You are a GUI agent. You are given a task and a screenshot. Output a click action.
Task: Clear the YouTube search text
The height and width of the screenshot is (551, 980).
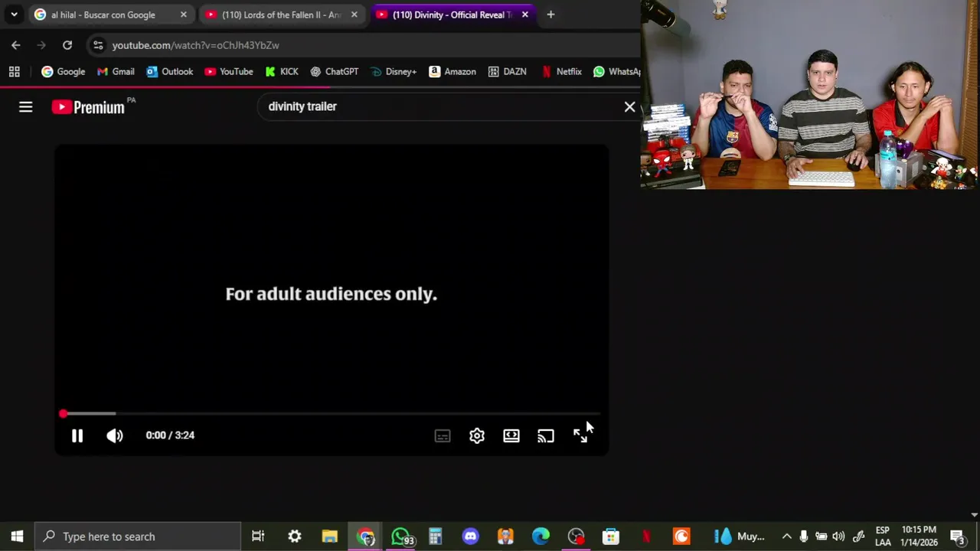tap(629, 107)
